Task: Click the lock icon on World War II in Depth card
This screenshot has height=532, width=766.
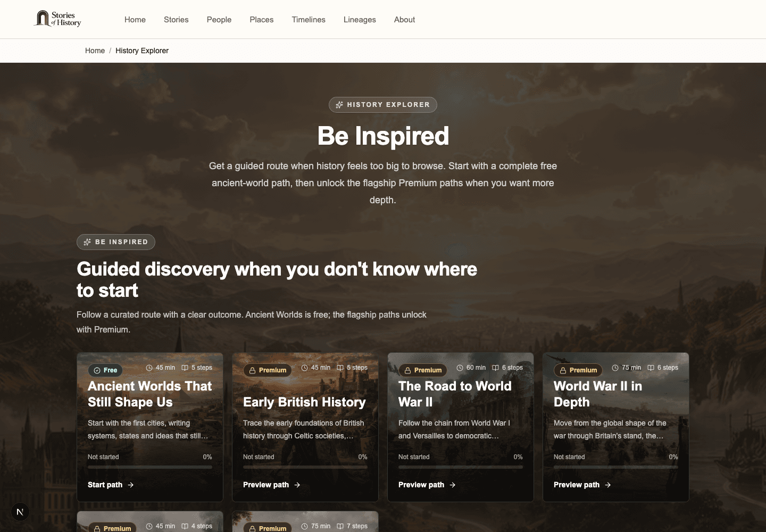Action: [x=563, y=370]
